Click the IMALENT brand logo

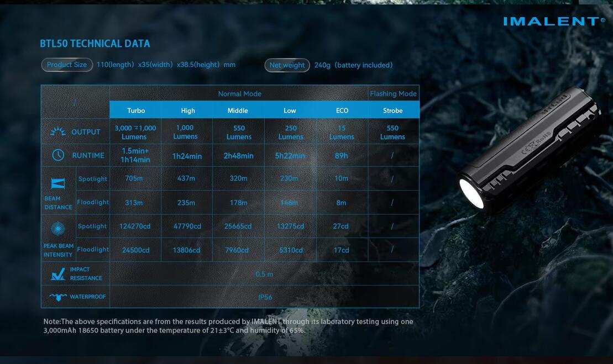click(x=554, y=21)
